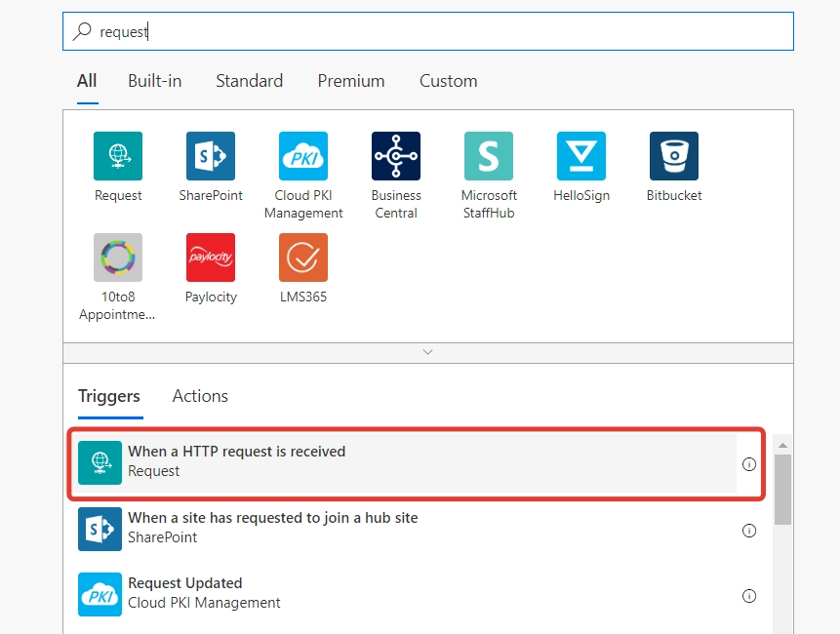
Task: Switch to the Built-in tab
Action: pos(155,81)
